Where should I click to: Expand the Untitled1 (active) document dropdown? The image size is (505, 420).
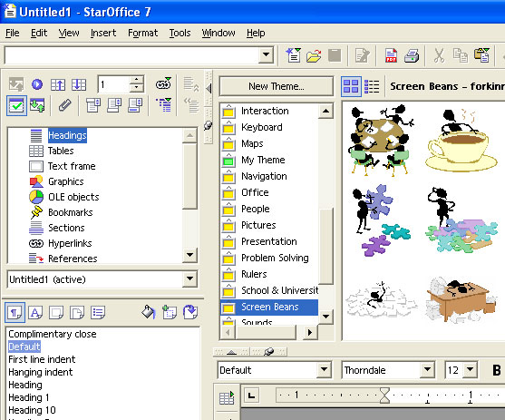click(x=189, y=278)
